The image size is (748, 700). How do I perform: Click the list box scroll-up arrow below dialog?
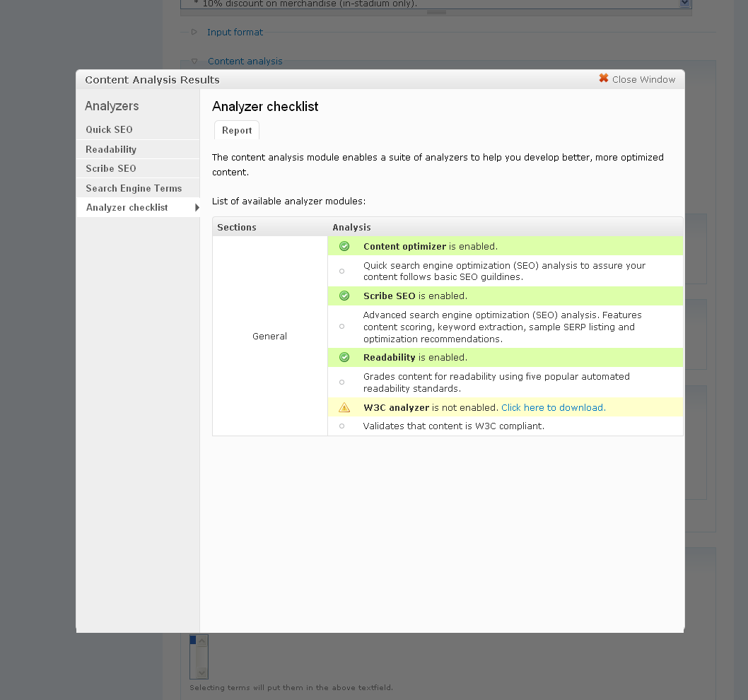pos(201,641)
